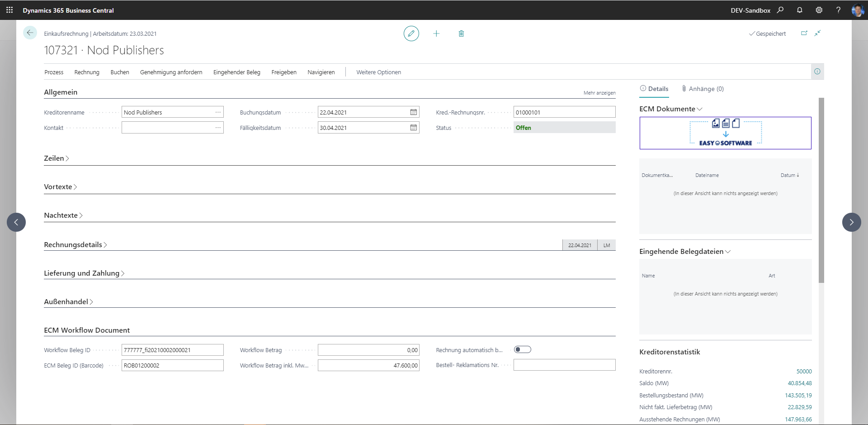Click the EASY Software document drop area
Viewport: 868px width, 425px height.
coord(725,133)
